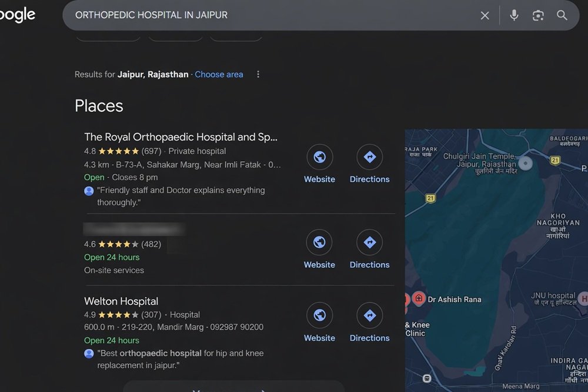
Task: Click the Directions label for the 4.6-rated listing
Action: pos(370,265)
